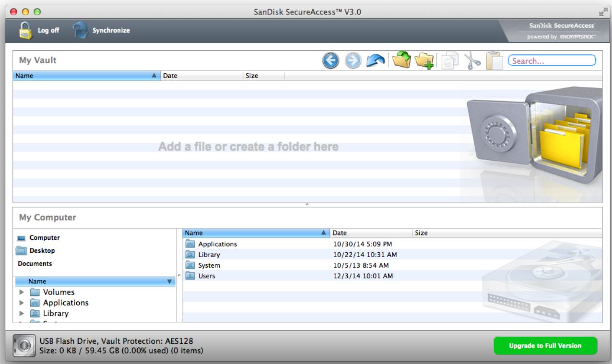This screenshot has height=364, width=612.
Task: Click the USB Flash Drive status text
Action: tap(116, 341)
